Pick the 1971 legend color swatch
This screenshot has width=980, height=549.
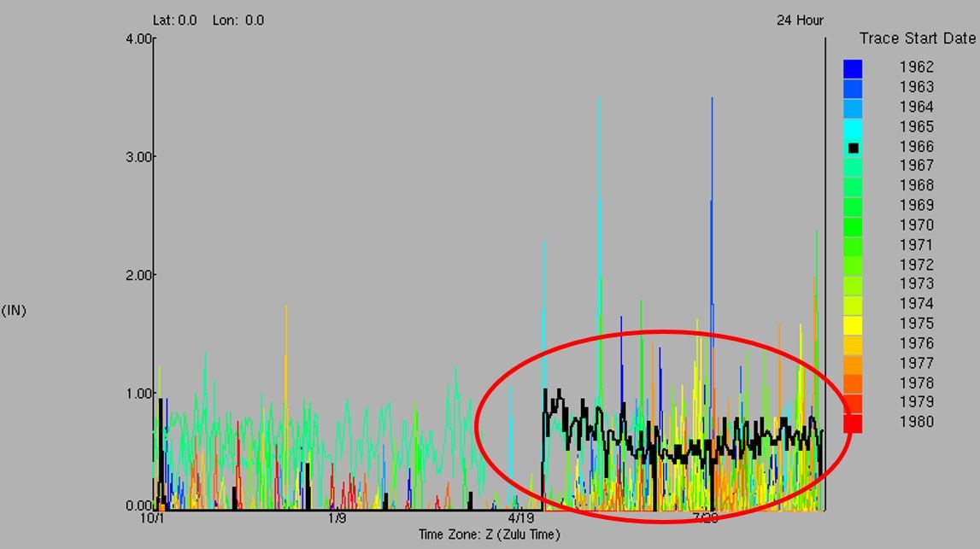coord(853,247)
